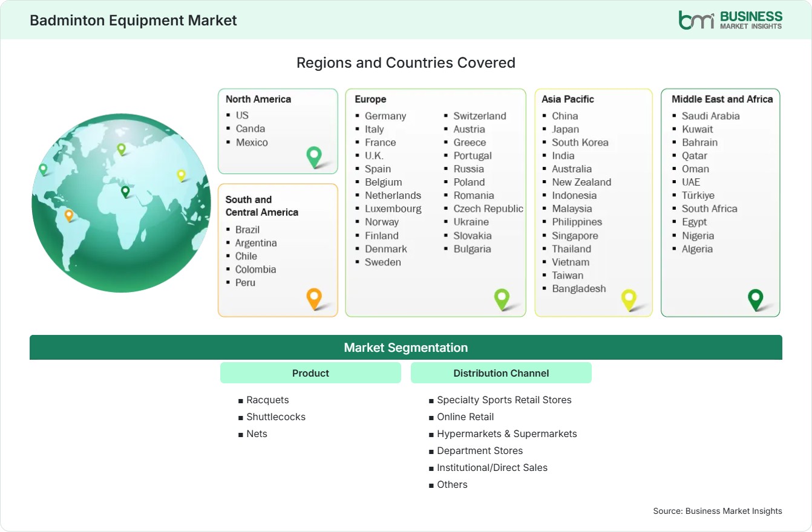Click 'China' in Asia Pacific list
This screenshot has height=532, width=812.
click(565, 116)
